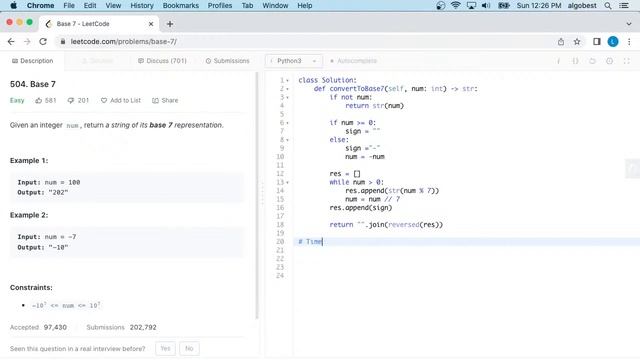This screenshot has height=360, width=640.
Task: Click the editor info icon
Action: tap(558, 61)
